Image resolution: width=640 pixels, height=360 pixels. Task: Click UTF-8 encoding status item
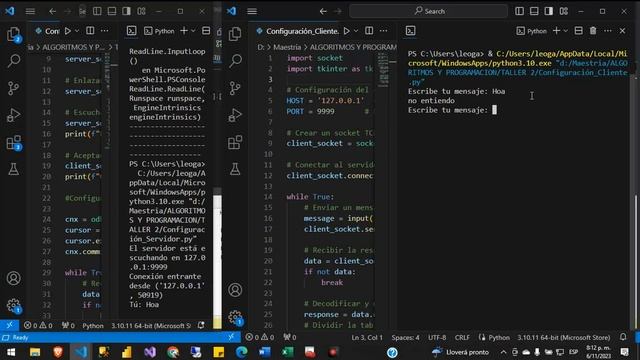point(437,338)
